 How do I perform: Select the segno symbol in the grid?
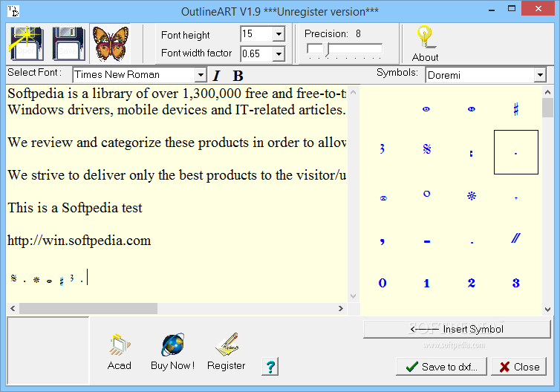click(x=427, y=149)
